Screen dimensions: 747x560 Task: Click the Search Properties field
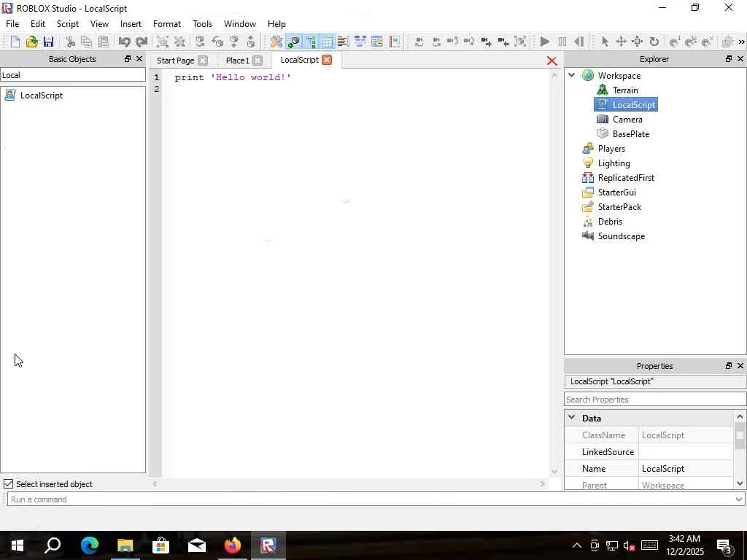coord(655,400)
